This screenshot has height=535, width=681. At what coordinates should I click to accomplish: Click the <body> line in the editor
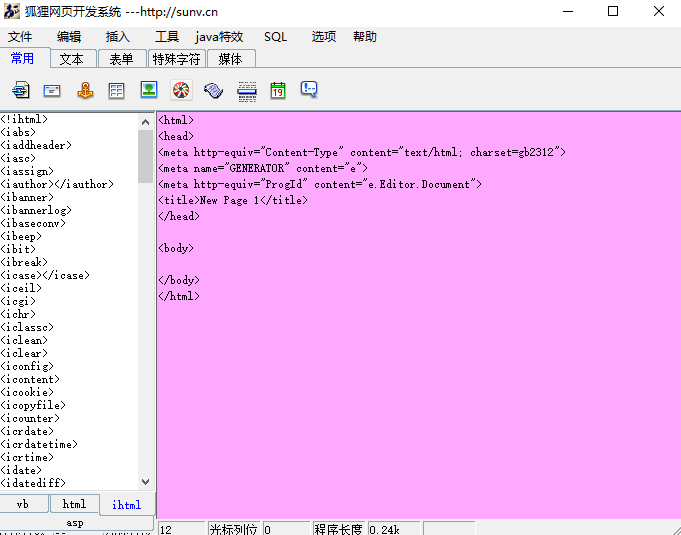point(176,248)
